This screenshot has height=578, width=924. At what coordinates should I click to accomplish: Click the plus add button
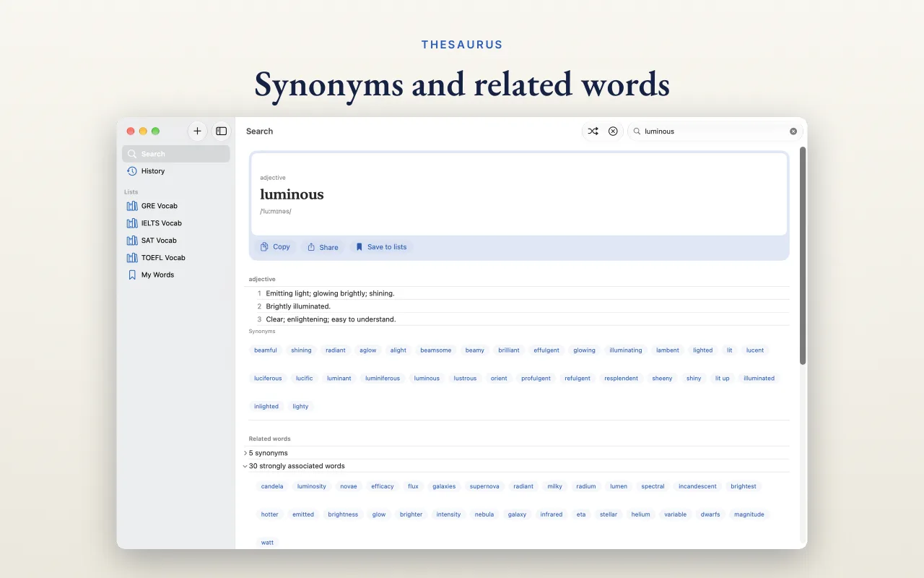(197, 131)
